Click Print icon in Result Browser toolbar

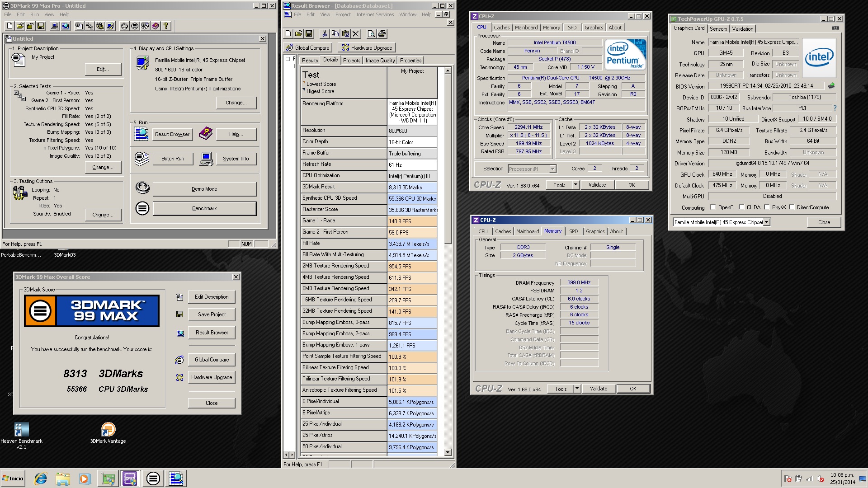(x=382, y=34)
